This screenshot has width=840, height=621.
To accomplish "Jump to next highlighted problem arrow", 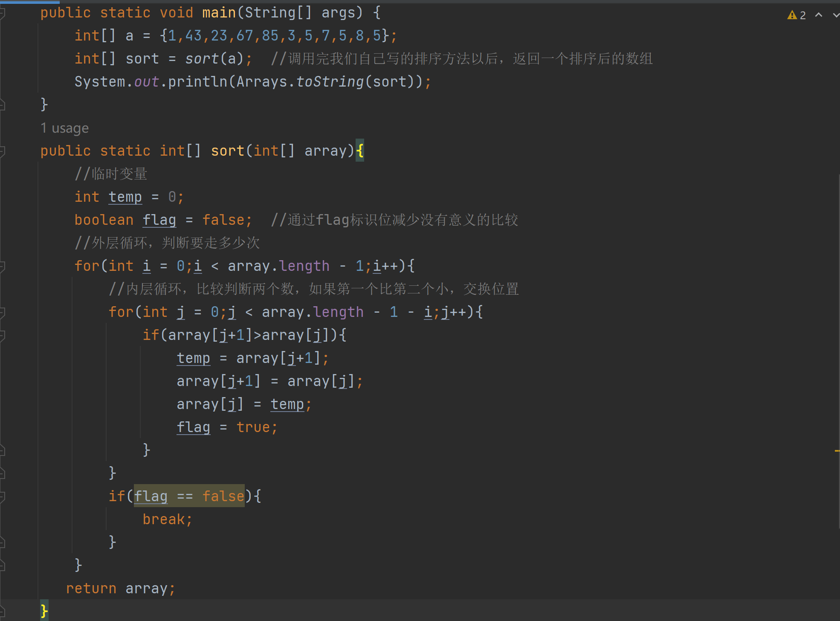I will point(836,15).
